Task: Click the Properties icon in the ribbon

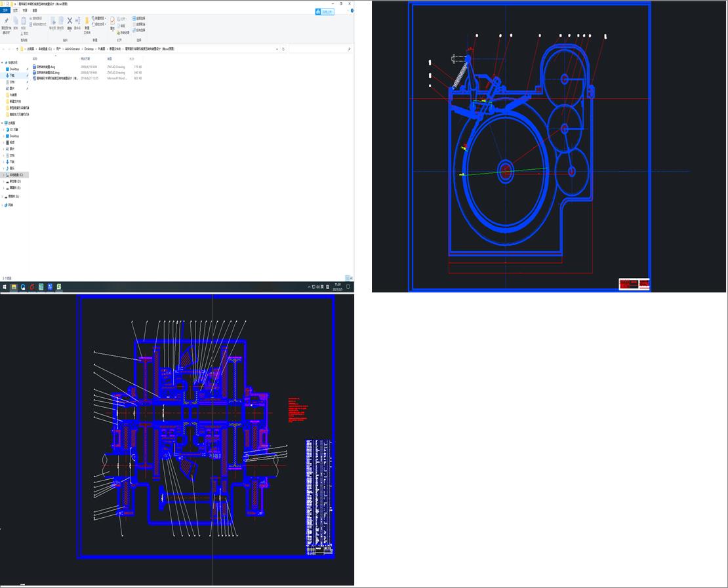Action: pos(112,21)
